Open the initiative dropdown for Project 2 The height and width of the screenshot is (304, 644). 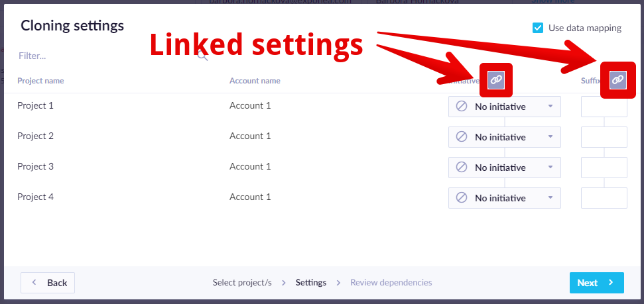(x=504, y=137)
